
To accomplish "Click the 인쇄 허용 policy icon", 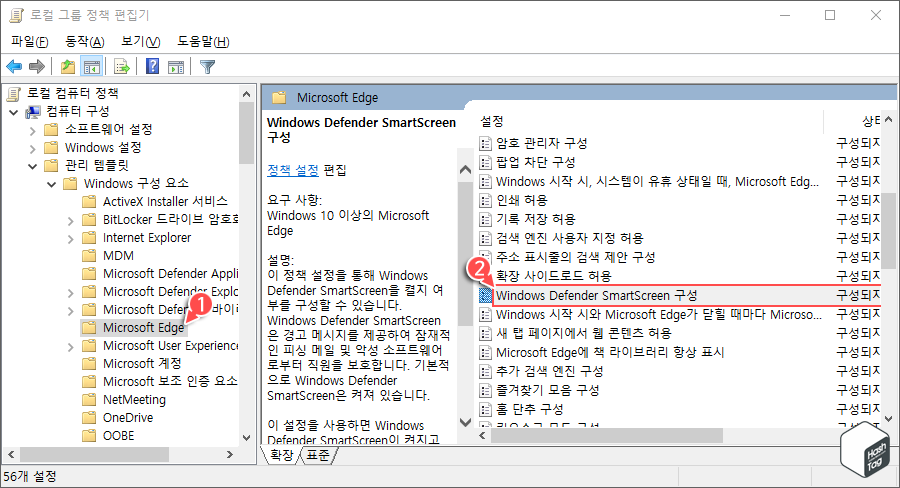I will pyautogui.click(x=486, y=200).
